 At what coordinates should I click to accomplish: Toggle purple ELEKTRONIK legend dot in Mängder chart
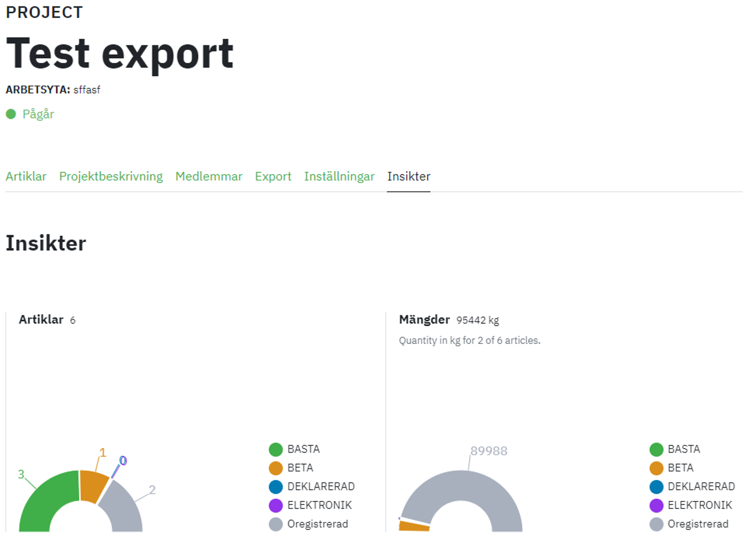[656, 505]
